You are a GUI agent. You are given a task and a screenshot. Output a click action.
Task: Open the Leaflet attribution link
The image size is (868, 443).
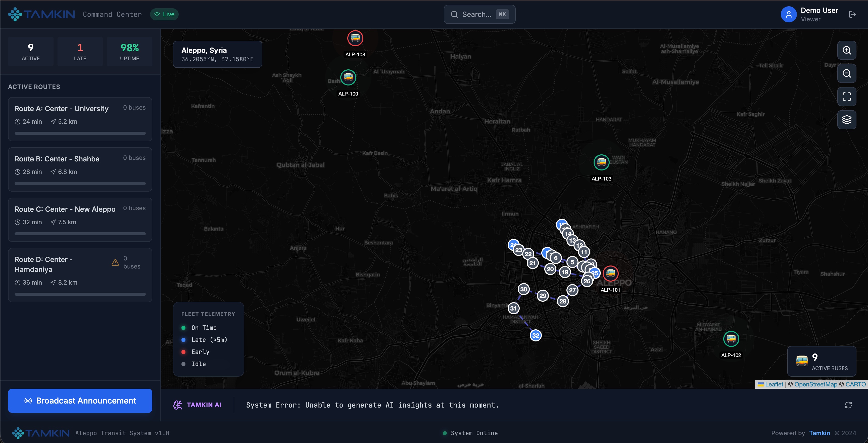(x=774, y=384)
